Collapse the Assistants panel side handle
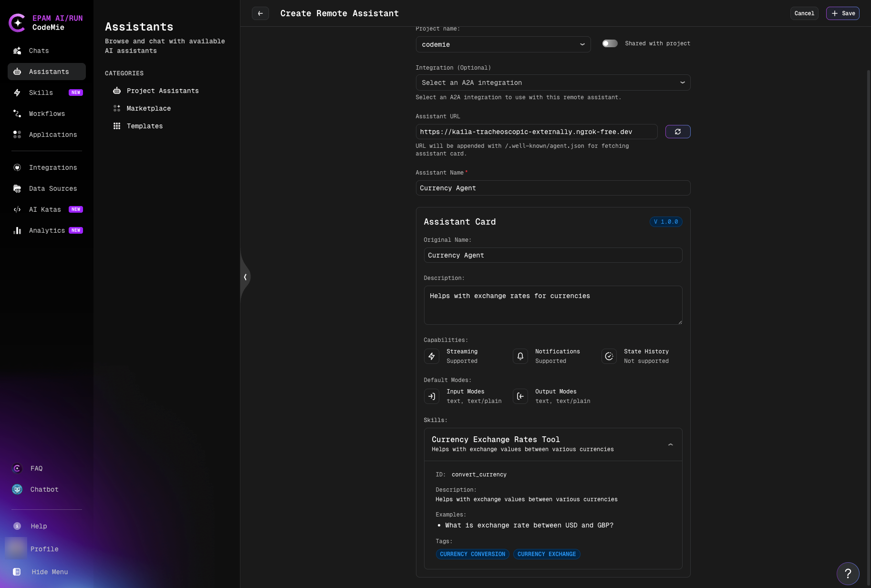This screenshot has height=588, width=871. (x=245, y=277)
